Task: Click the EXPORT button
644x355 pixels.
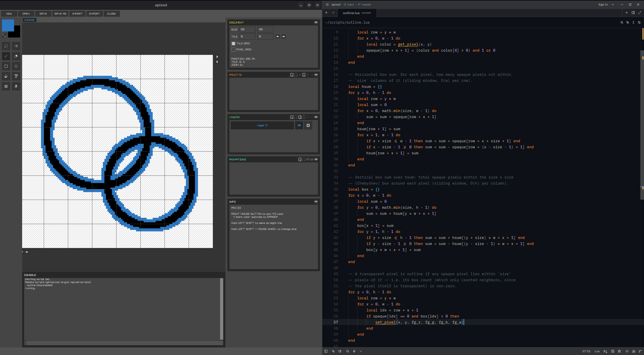Action: (95, 14)
